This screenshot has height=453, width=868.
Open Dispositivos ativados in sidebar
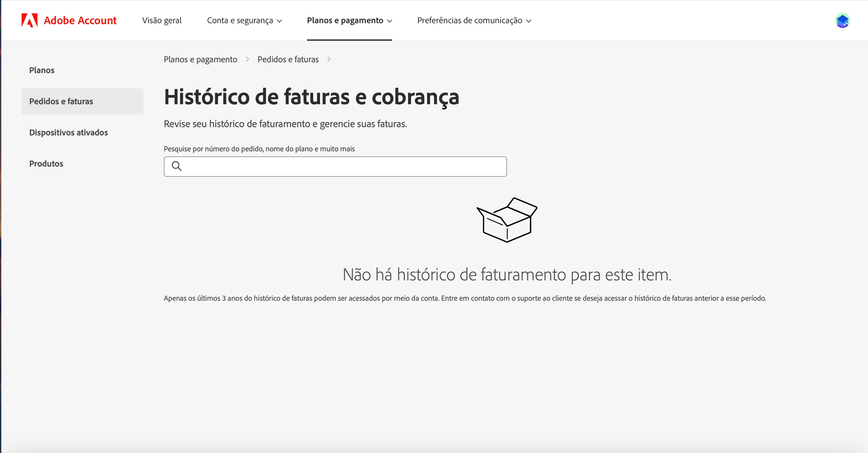click(68, 132)
